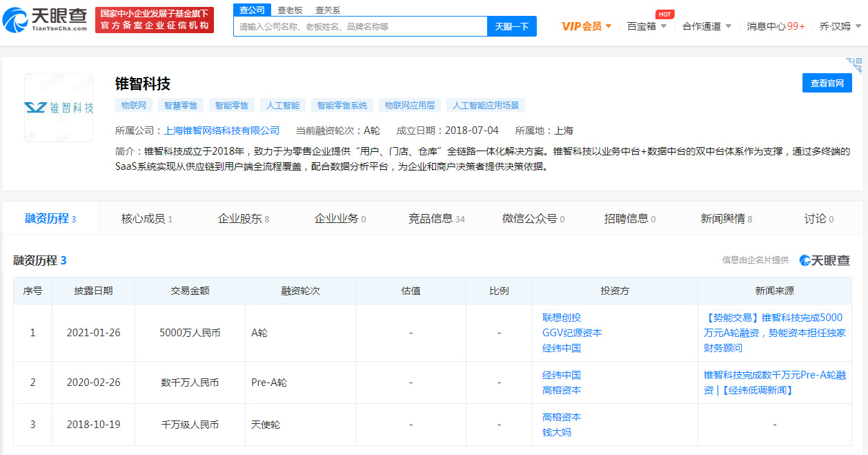The width and height of the screenshot is (868, 455).
Task: Open the 势能交易 A轮 news article link
Action: [775, 333]
